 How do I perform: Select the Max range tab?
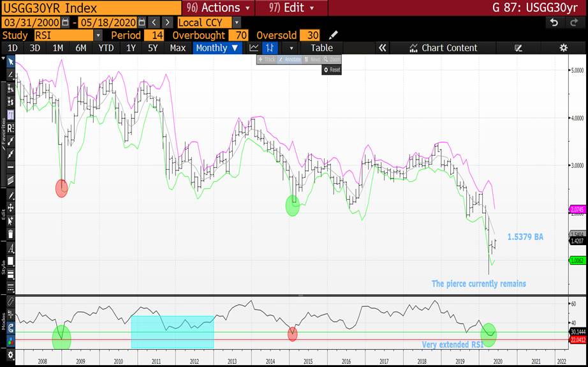pos(177,48)
